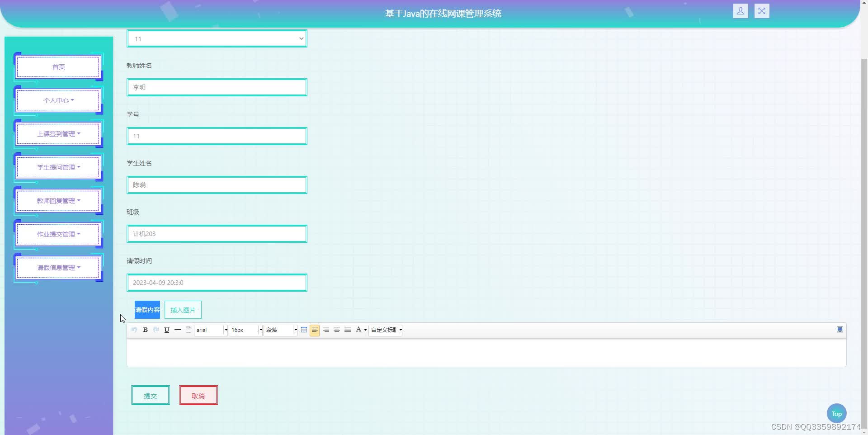Click the 请假时间 date field

(x=217, y=283)
